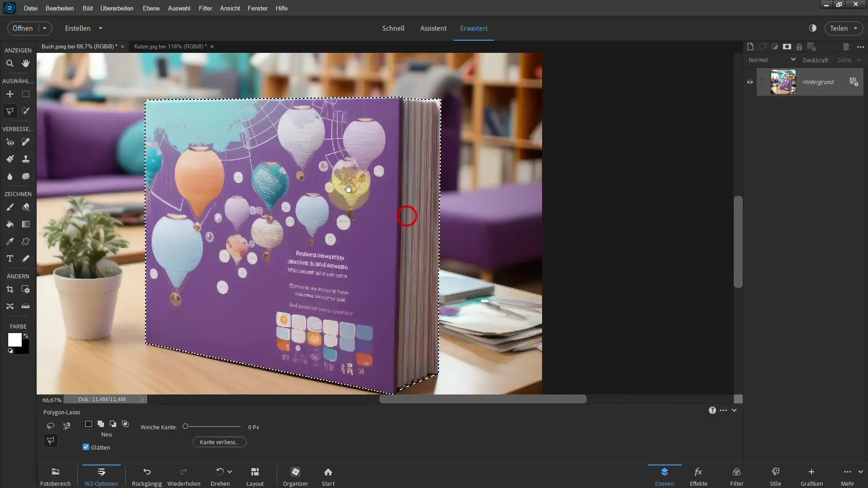Select the Zoom tool
868x488 pixels.
(x=9, y=64)
